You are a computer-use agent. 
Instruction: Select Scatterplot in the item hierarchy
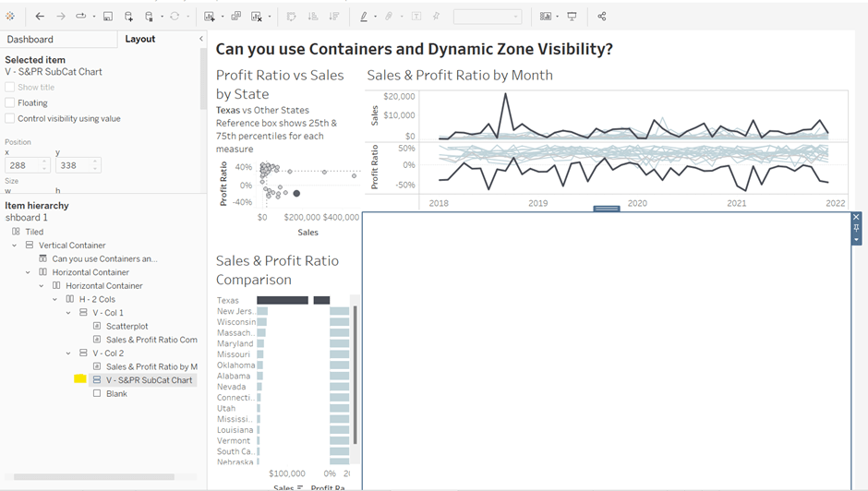[x=127, y=326]
